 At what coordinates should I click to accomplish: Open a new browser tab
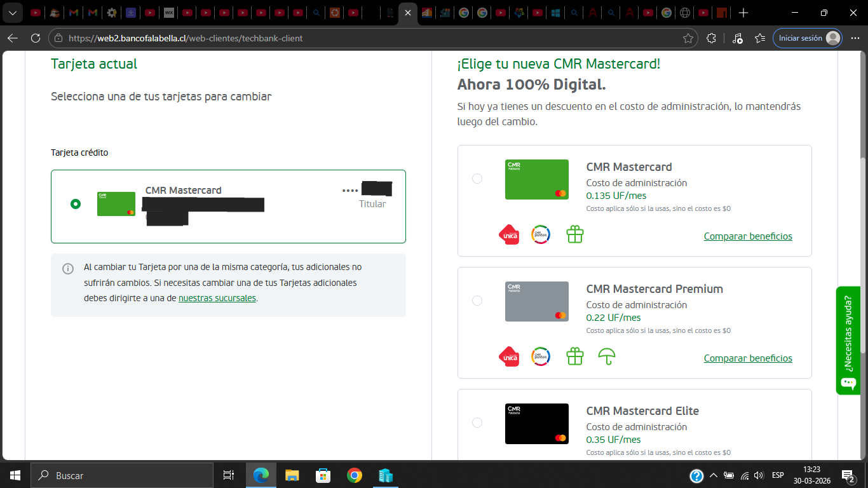pyautogui.click(x=743, y=13)
